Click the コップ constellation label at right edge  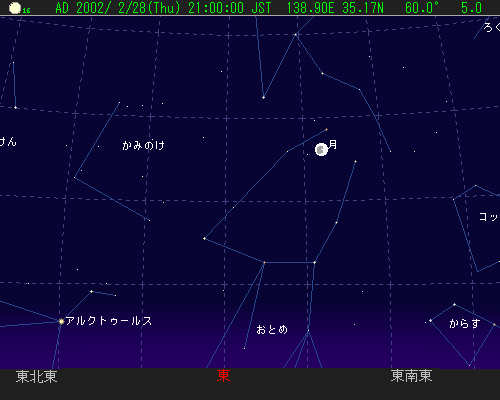489,217
